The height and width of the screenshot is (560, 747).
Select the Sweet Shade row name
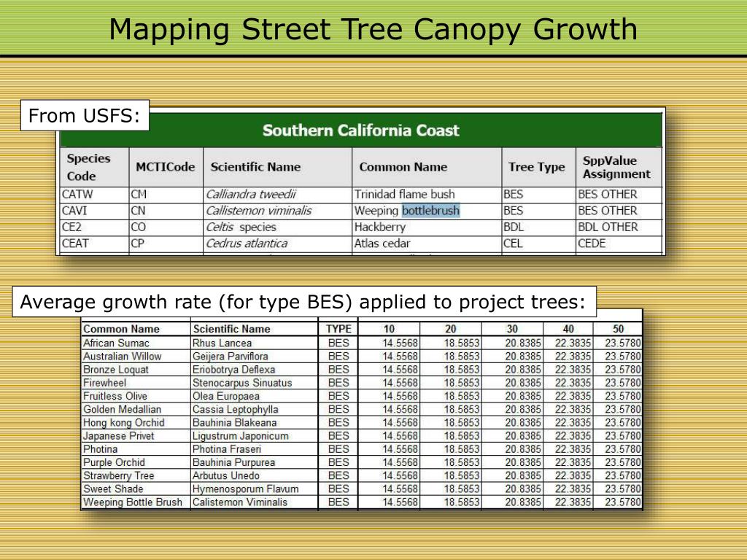(x=113, y=489)
